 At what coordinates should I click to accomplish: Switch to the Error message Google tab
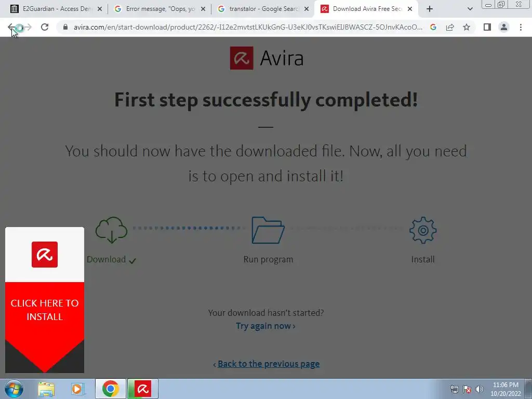pyautogui.click(x=159, y=9)
